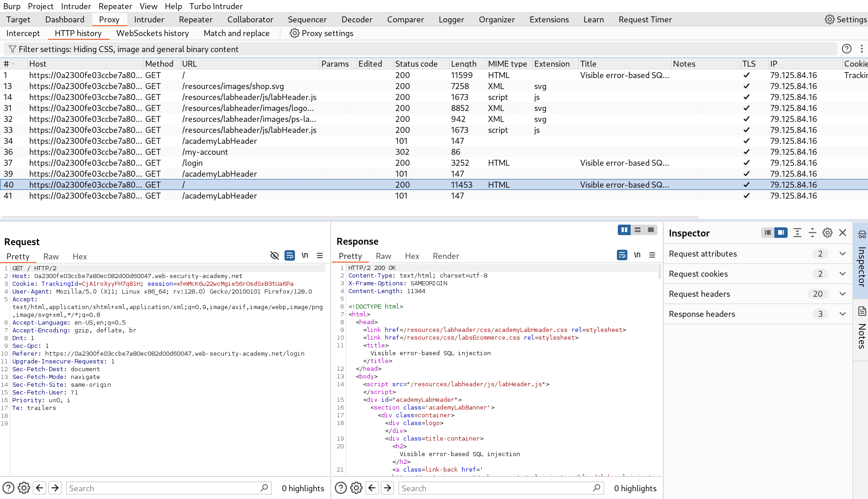The width and height of the screenshot is (868, 499).
Task: Dock Inspector panel to the left
Action: click(x=768, y=233)
